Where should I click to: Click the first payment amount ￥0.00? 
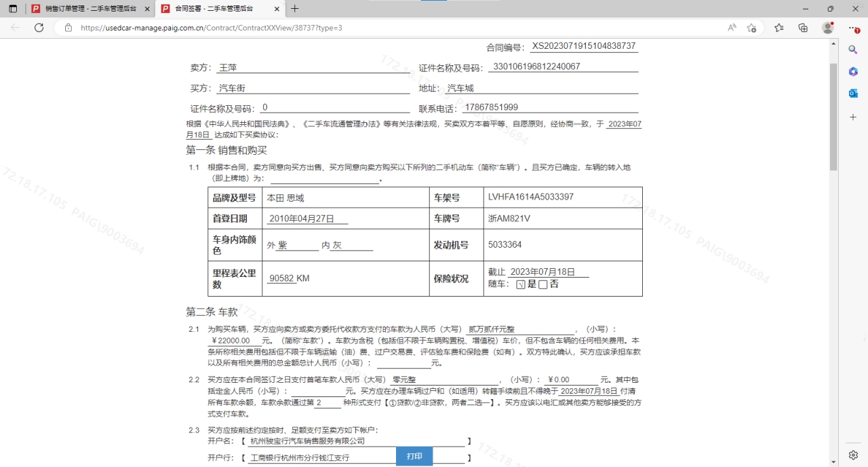(559, 380)
